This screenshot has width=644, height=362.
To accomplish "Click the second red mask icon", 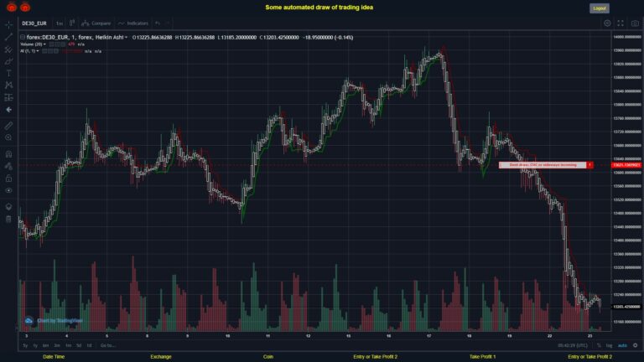I will tap(25, 7).
